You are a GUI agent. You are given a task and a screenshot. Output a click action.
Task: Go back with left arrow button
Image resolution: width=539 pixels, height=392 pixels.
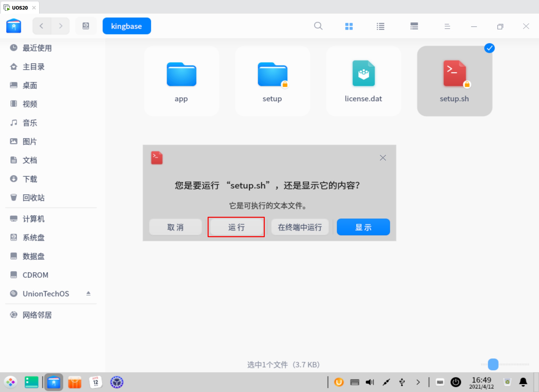(x=42, y=26)
